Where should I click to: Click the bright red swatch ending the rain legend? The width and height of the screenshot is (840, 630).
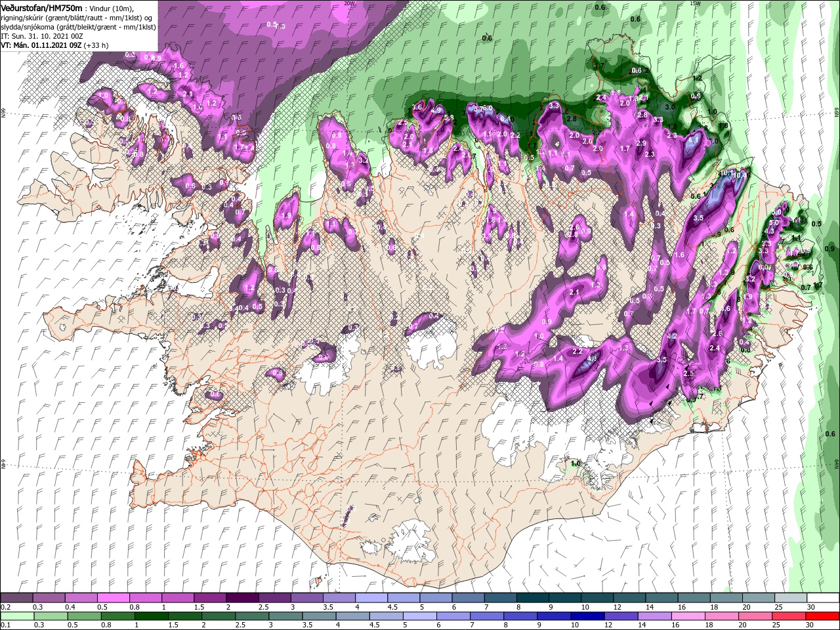[x=822, y=616]
